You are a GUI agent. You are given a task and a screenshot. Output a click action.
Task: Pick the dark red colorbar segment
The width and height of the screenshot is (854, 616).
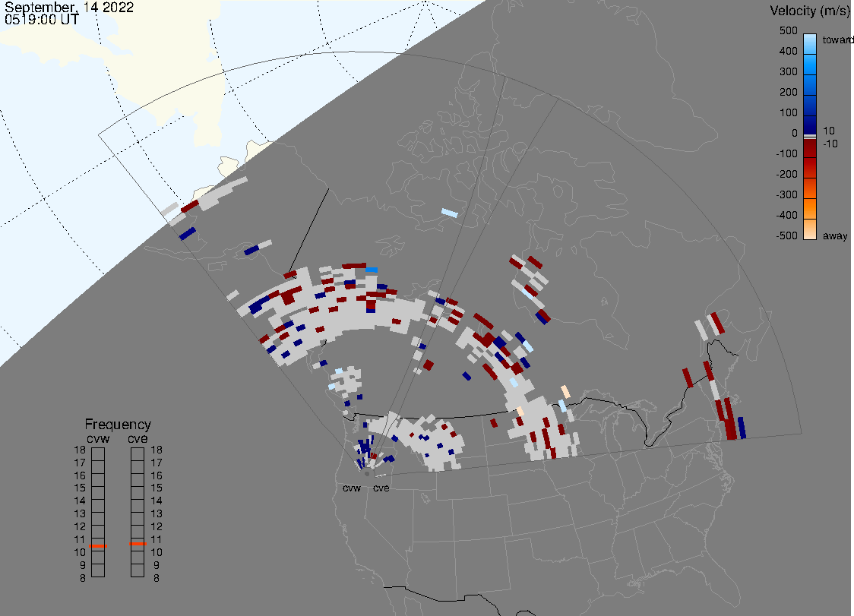pos(810,150)
